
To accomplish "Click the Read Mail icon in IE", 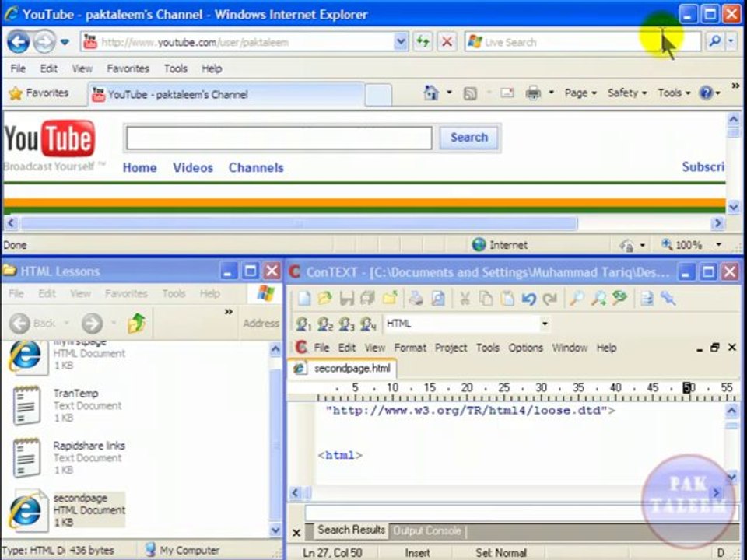I will 507,93.
